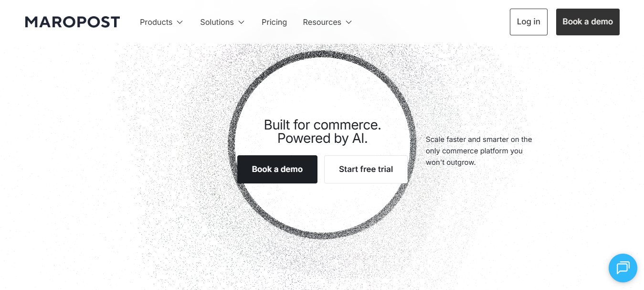Expand the chevron next to Solutions
The image size is (644, 290).
242,22
